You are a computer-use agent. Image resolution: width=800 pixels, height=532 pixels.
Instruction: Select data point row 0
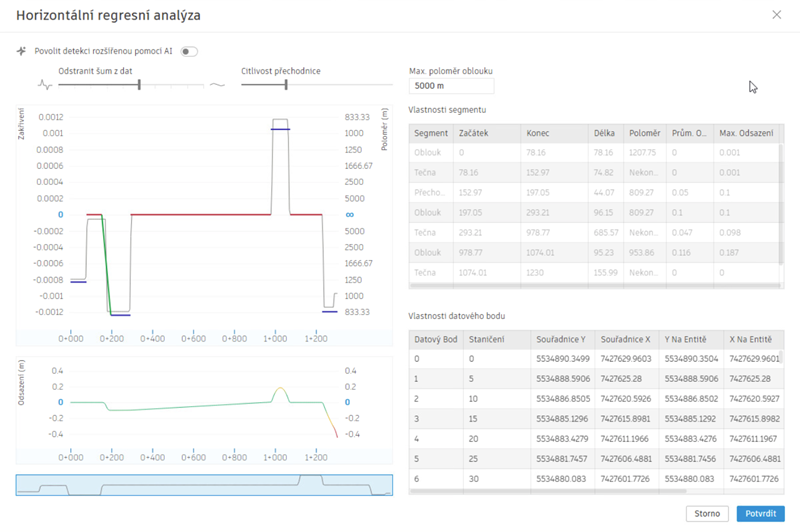pyautogui.click(x=595, y=359)
